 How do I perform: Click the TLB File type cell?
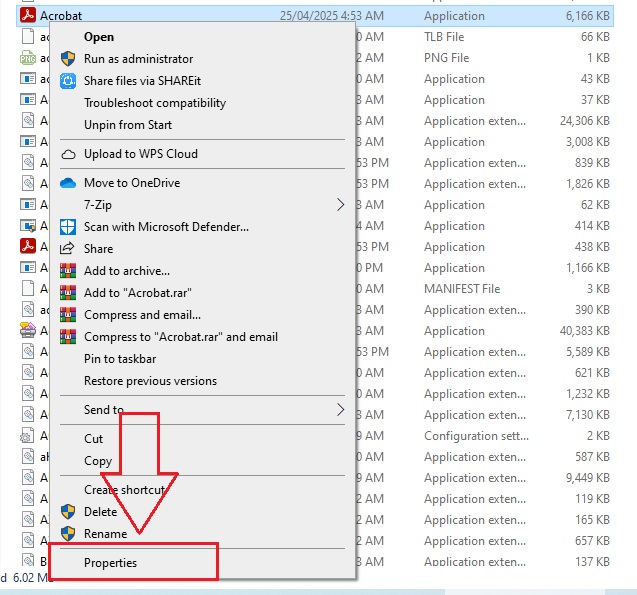coord(444,37)
